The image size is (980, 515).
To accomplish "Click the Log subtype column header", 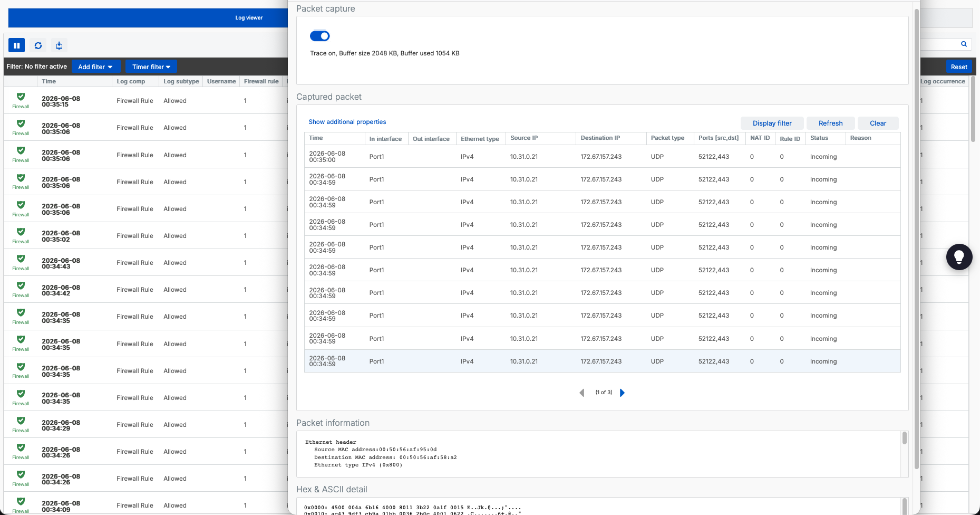I will pyautogui.click(x=181, y=81).
